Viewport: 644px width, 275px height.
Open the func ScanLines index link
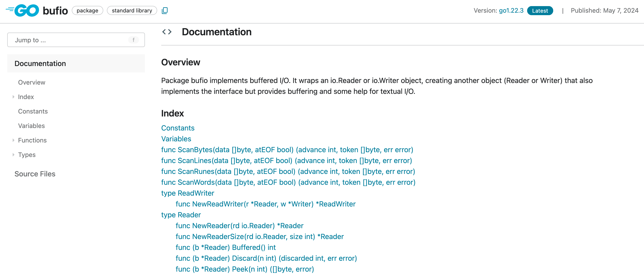(x=286, y=161)
